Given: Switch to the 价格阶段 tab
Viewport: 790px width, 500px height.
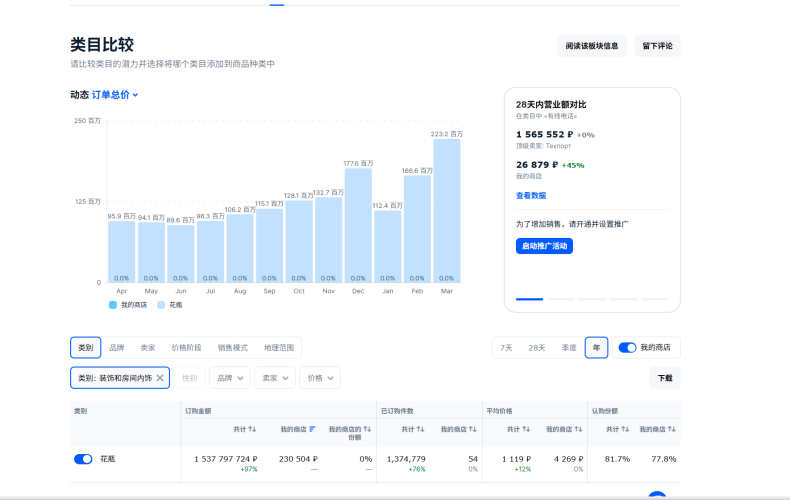Looking at the screenshot, I should point(186,348).
